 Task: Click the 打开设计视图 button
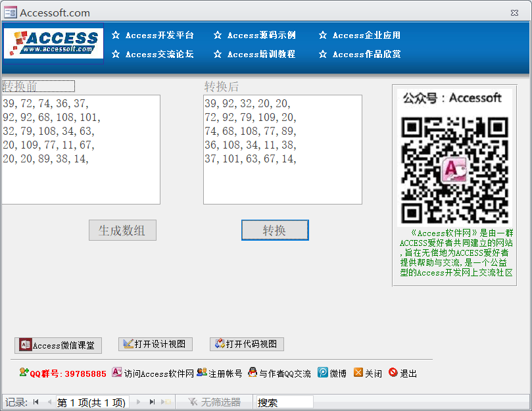155,344
